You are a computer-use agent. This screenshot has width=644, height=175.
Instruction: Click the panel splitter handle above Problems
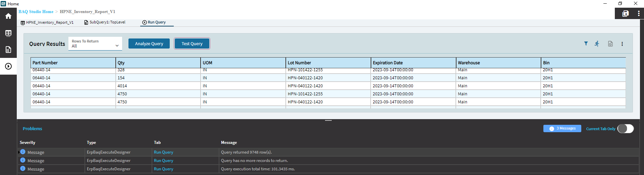328,120
